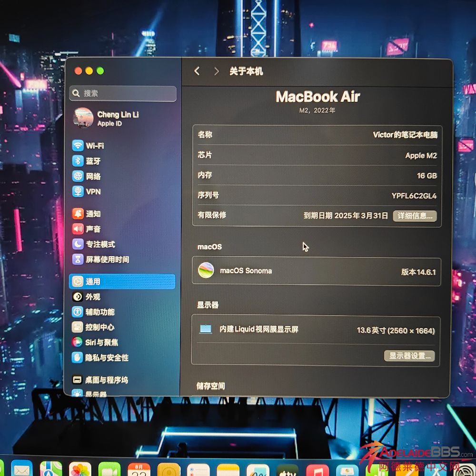Click the 搜索 search field

(123, 93)
